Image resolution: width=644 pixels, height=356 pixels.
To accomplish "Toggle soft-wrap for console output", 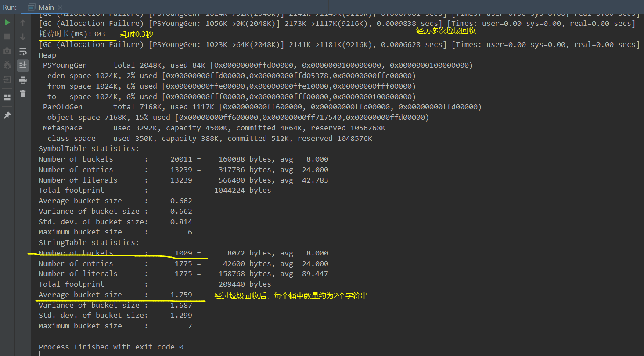I will point(23,51).
